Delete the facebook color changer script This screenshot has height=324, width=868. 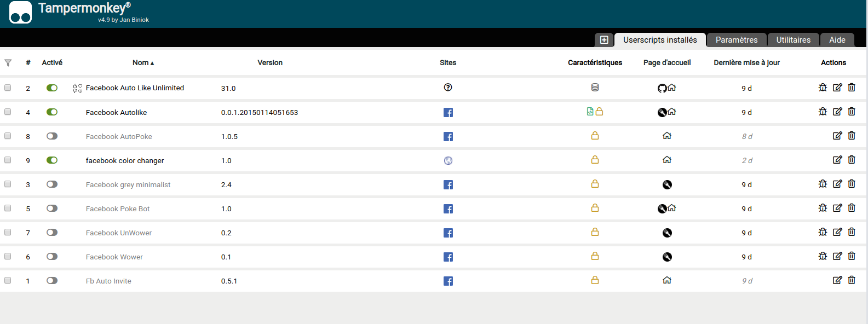pyautogui.click(x=852, y=160)
